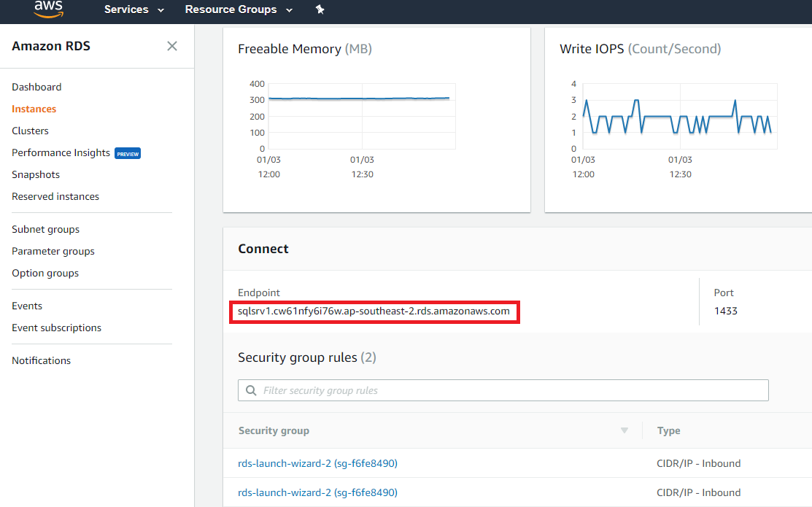Click the Connect section heading
Image resolution: width=812 pixels, height=507 pixels.
tap(263, 249)
